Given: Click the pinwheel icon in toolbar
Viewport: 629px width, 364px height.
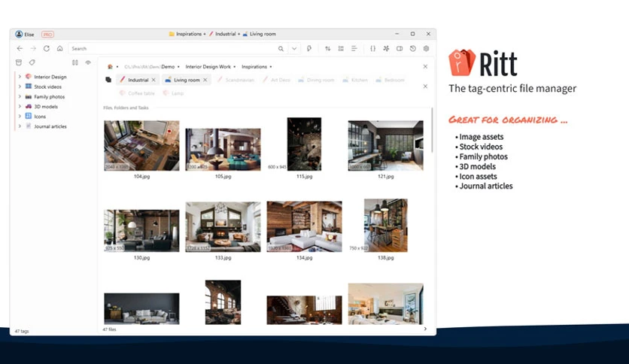Looking at the screenshot, I should point(386,48).
